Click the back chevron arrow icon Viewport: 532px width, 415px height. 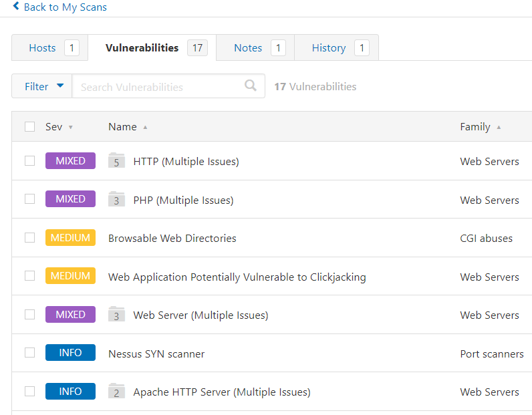[x=15, y=6]
